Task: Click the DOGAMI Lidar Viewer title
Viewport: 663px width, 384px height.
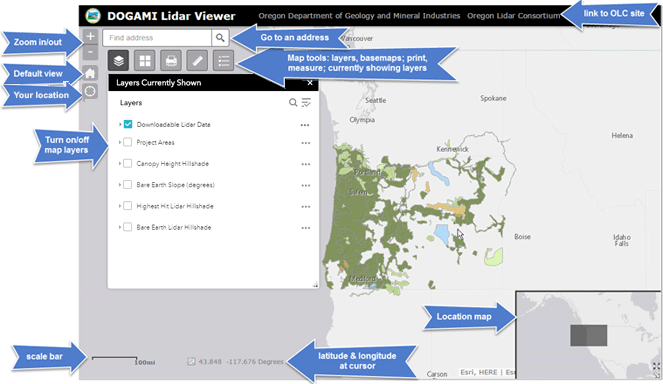Action: point(171,16)
